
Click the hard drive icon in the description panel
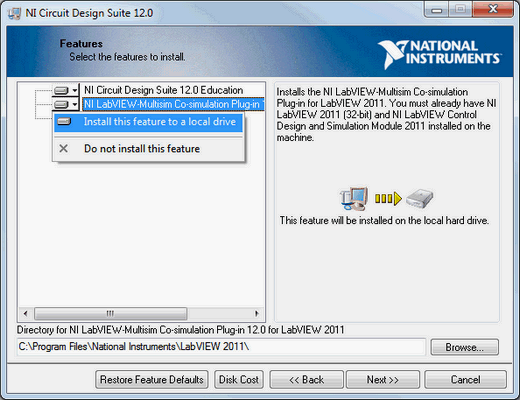420,198
